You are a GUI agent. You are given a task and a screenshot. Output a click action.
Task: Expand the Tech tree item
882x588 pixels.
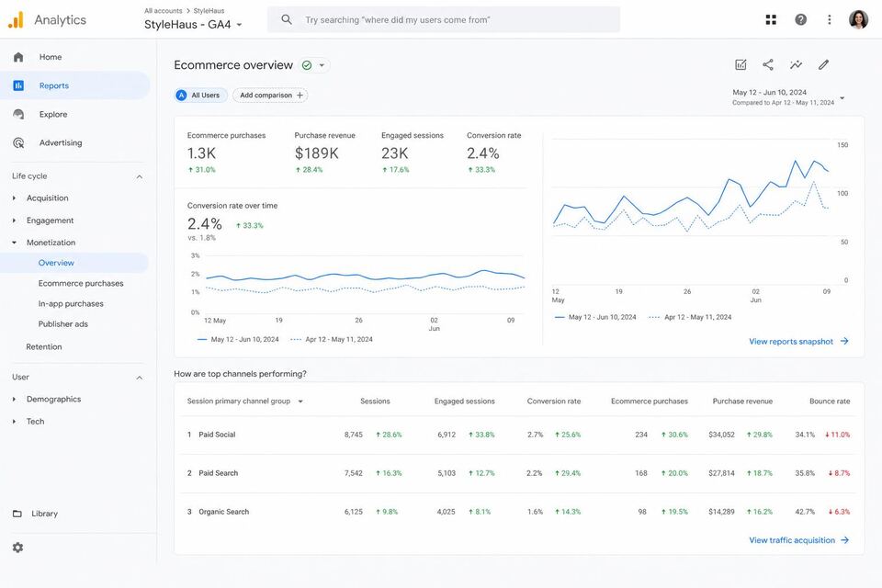14,422
